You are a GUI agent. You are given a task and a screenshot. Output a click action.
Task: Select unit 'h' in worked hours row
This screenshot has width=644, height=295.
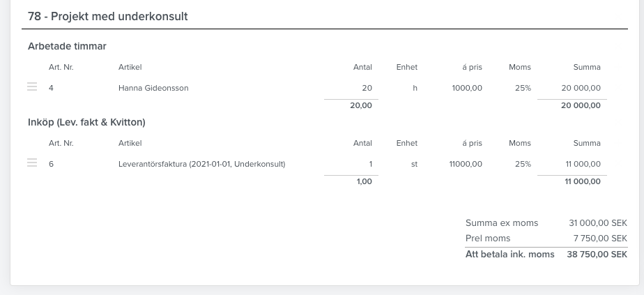pyautogui.click(x=415, y=88)
